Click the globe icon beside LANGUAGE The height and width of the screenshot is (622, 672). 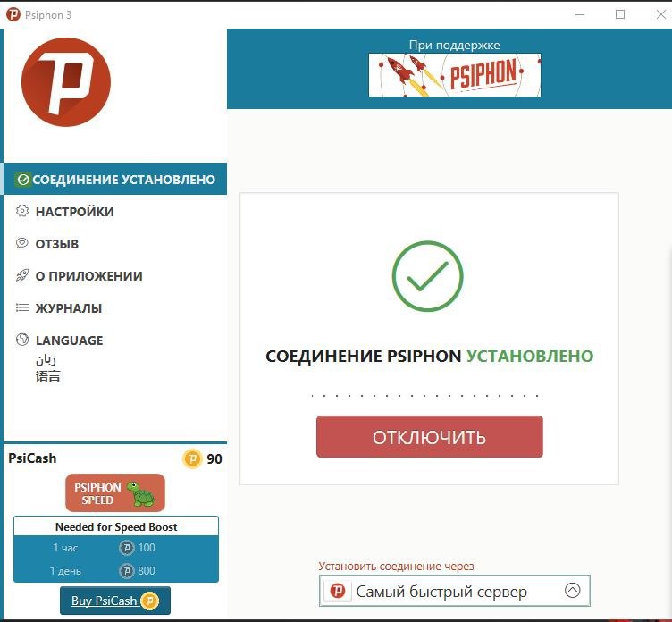[21, 340]
